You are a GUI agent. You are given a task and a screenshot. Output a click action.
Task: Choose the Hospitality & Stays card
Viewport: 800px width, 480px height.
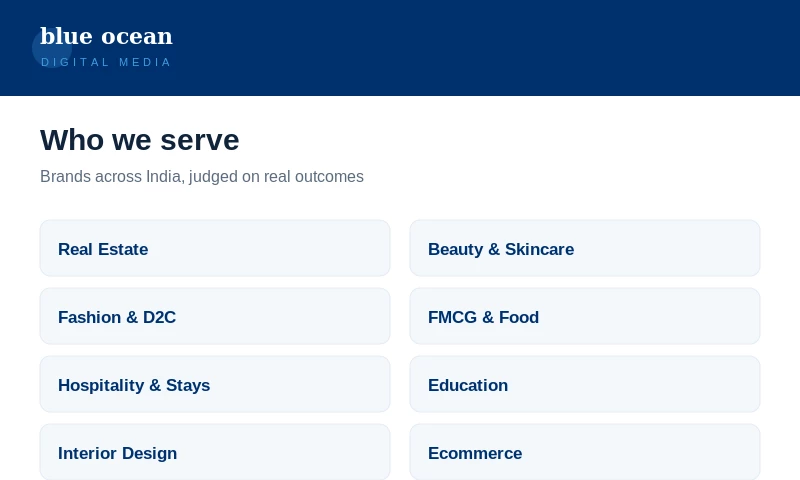pyautogui.click(x=215, y=384)
